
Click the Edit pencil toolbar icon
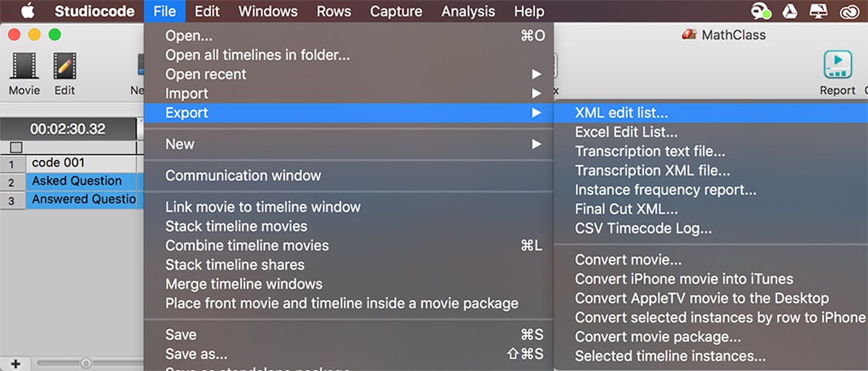pyautogui.click(x=64, y=74)
